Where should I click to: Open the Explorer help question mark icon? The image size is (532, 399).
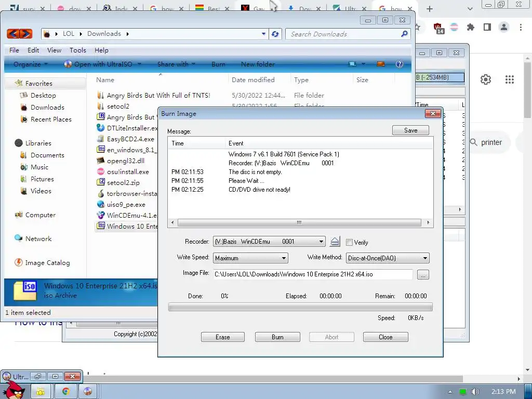click(400, 64)
